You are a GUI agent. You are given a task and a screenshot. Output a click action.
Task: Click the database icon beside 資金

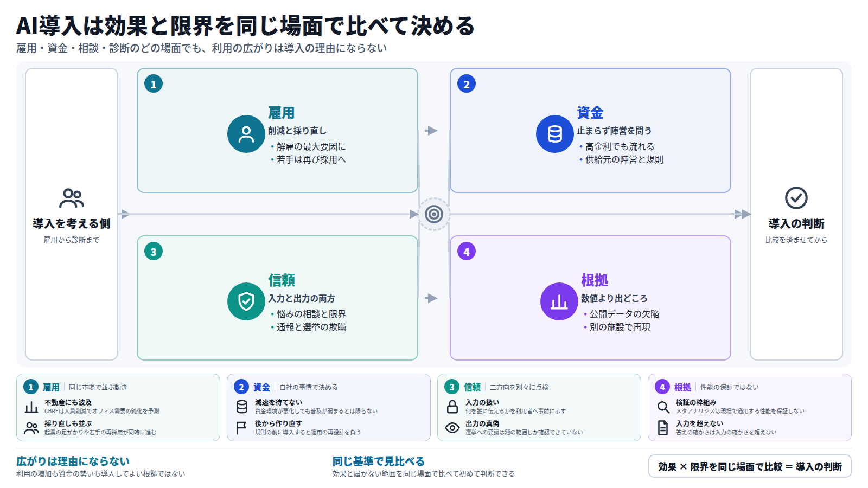coord(555,134)
